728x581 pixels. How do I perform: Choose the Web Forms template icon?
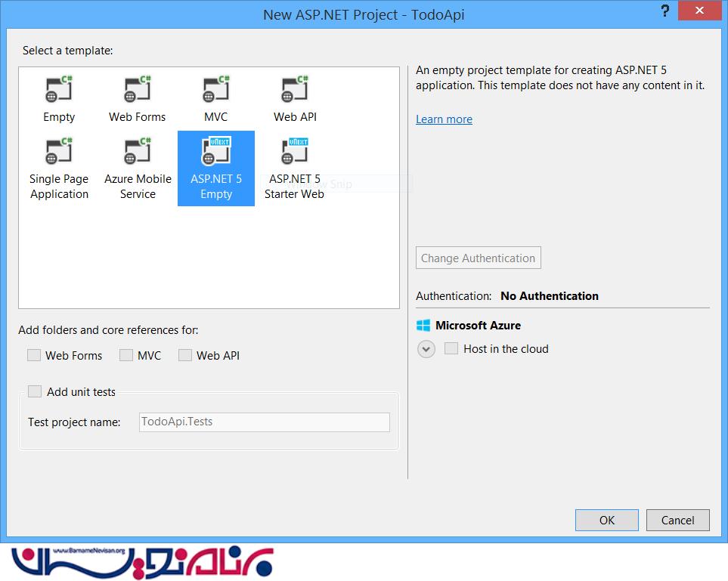point(137,90)
